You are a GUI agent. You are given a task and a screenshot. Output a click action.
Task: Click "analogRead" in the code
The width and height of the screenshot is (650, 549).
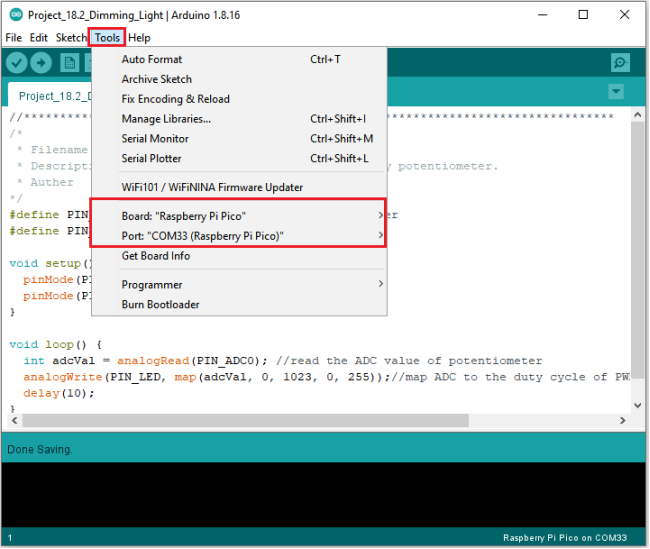tap(153, 361)
